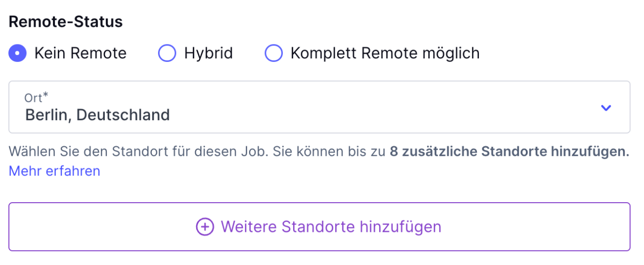Click the "Berlin, Deutschland" selected value
The width and height of the screenshot is (644, 265).
point(97,115)
